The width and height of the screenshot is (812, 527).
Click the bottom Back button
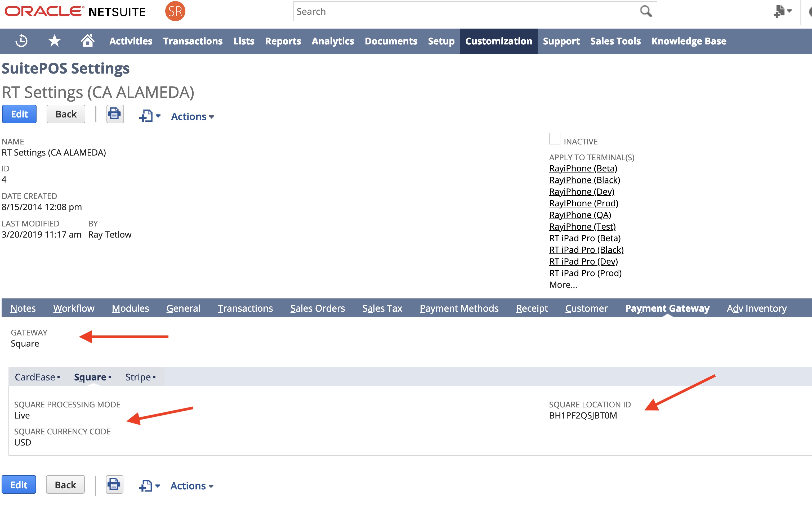(x=65, y=484)
